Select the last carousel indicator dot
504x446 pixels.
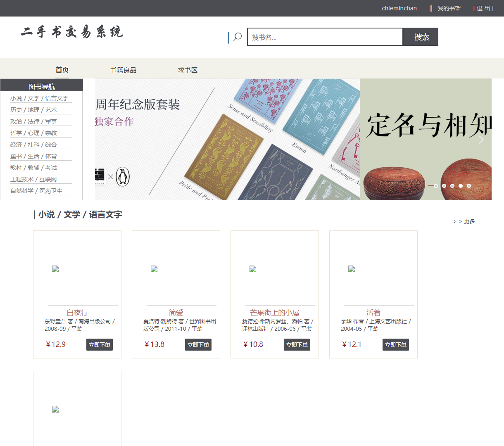(469, 186)
